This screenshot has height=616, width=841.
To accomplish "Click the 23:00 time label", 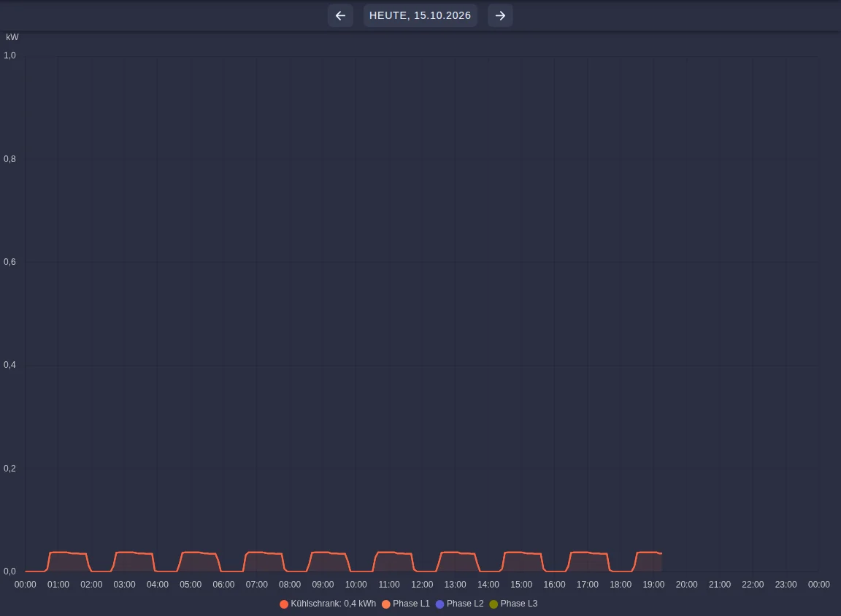I will click(x=786, y=585).
